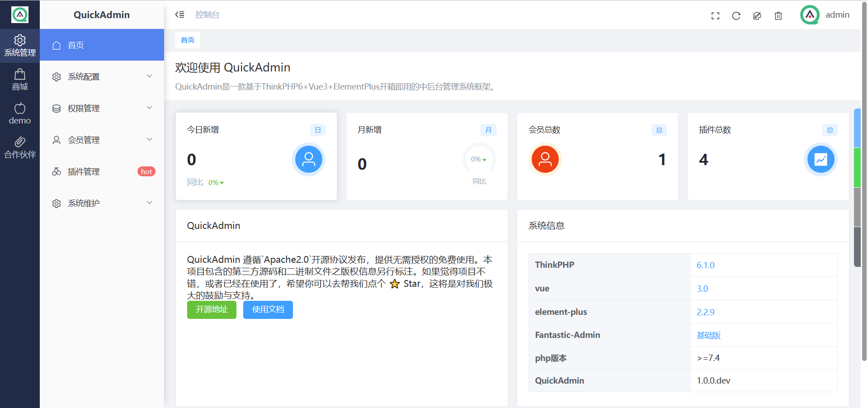
Task: Click the theme brush icon in the header
Action: click(757, 16)
